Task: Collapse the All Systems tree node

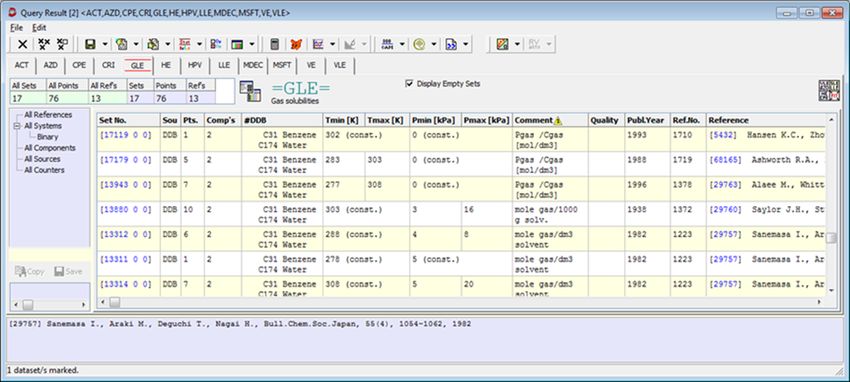Action: coord(17,126)
